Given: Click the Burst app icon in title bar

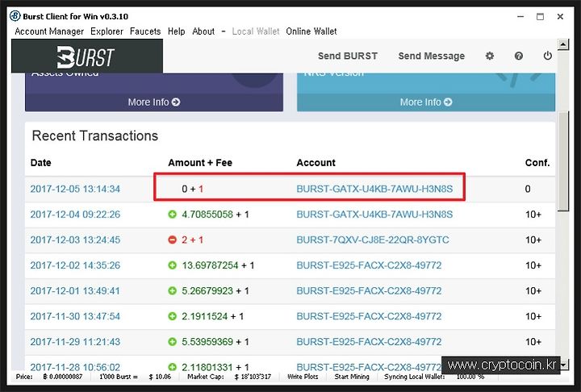Looking at the screenshot, I should 15,16.
